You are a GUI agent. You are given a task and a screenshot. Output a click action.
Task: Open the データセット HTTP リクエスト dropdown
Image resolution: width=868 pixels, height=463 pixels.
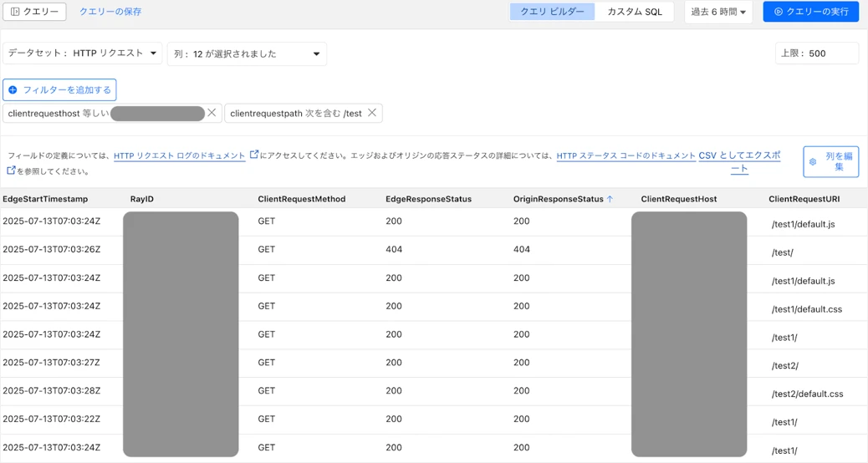click(82, 53)
